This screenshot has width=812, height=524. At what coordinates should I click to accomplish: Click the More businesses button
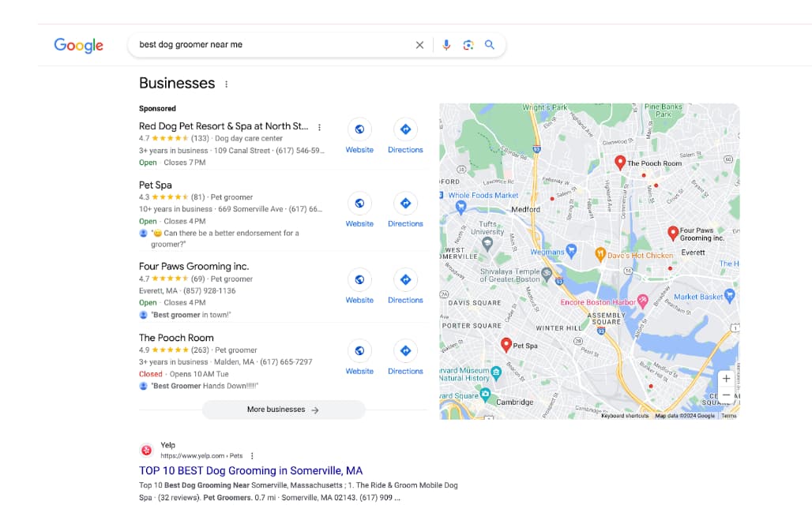click(284, 410)
